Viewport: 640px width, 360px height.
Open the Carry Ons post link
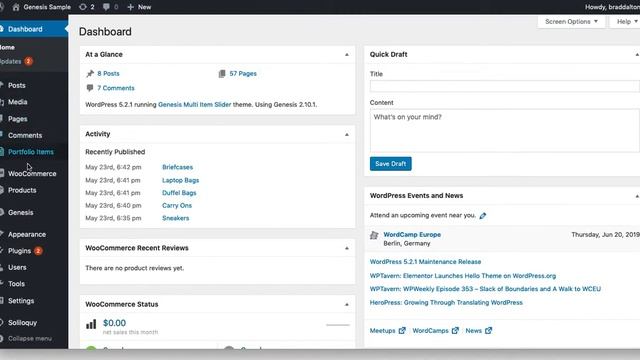(x=177, y=205)
